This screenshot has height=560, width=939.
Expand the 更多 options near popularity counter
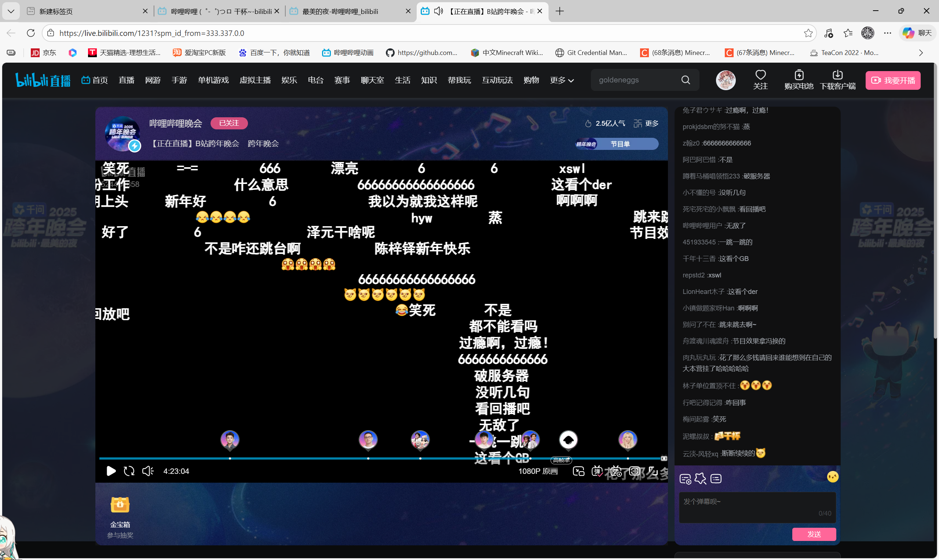tap(651, 123)
